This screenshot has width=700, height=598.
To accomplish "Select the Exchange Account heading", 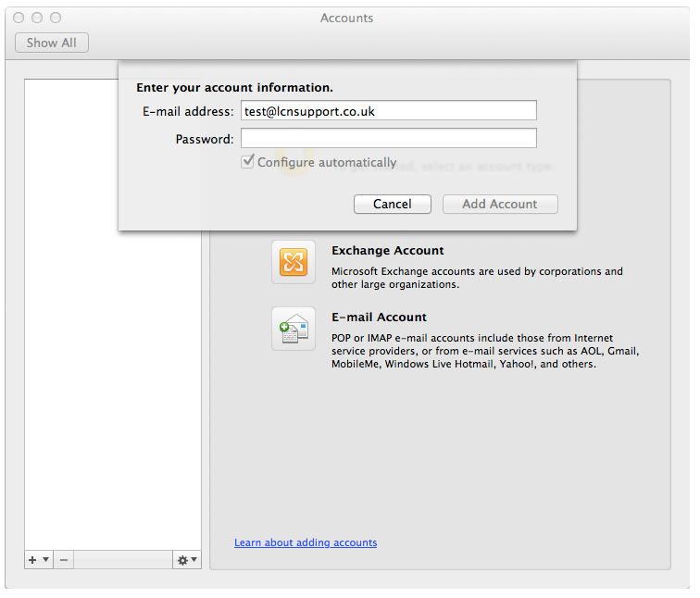I will [387, 250].
